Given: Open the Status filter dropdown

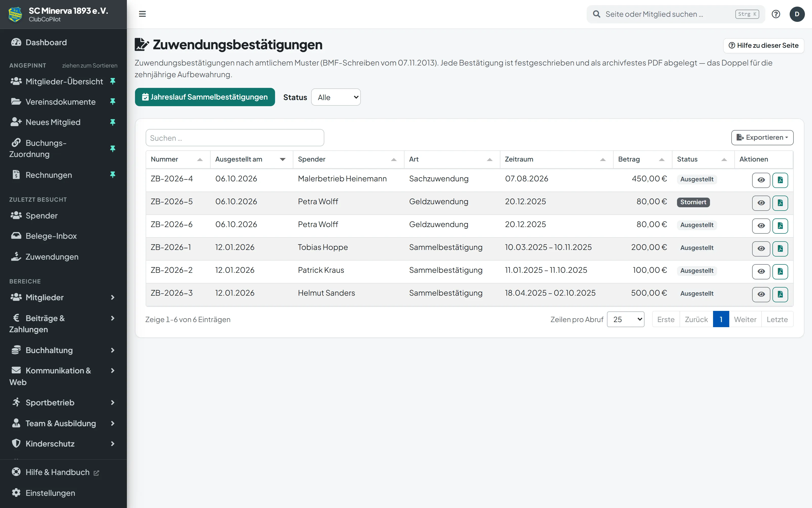Looking at the screenshot, I should (x=336, y=97).
